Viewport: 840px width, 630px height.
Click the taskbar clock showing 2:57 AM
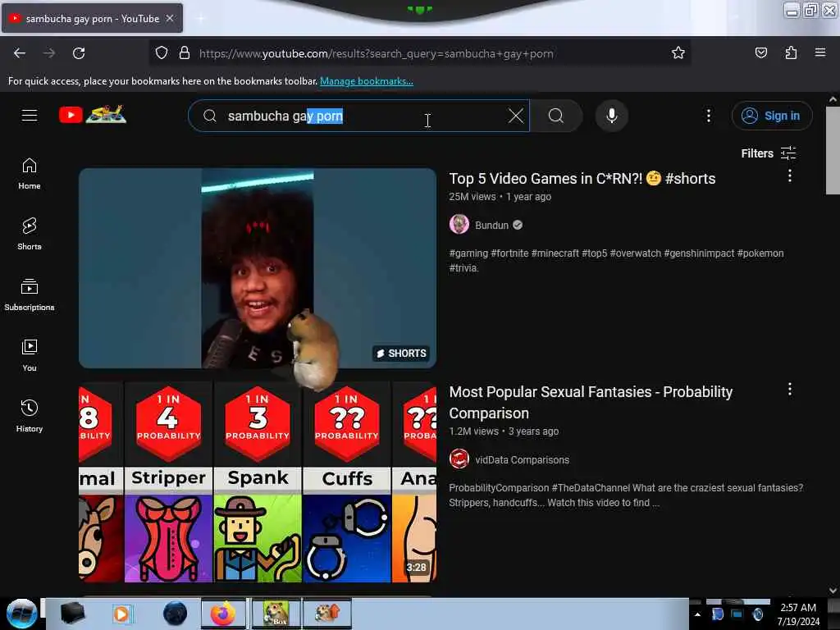pyautogui.click(x=798, y=614)
